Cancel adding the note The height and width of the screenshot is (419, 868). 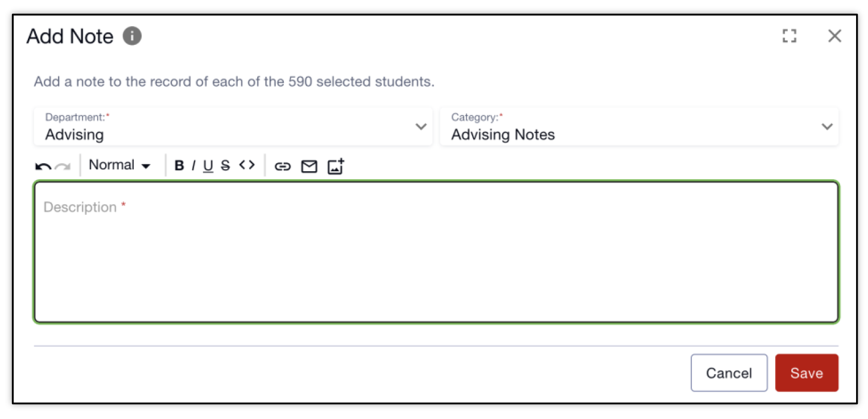729,373
